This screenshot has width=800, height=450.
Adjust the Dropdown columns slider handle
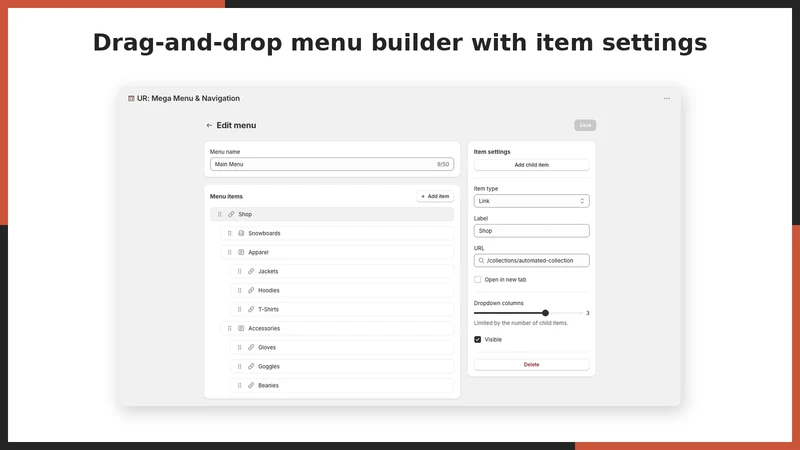pyautogui.click(x=545, y=313)
